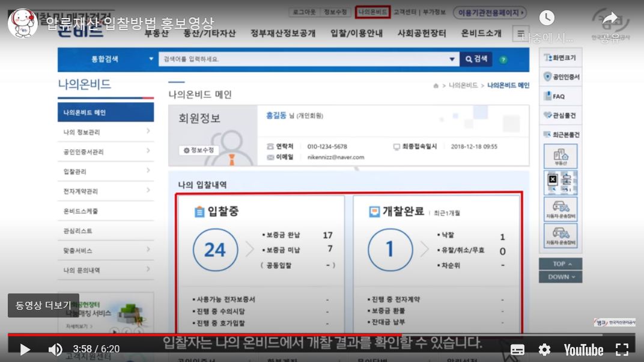Open 부동산 recent item thumbnail
Image resolution: width=644 pixels, height=362 pixels.
[x=560, y=156]
